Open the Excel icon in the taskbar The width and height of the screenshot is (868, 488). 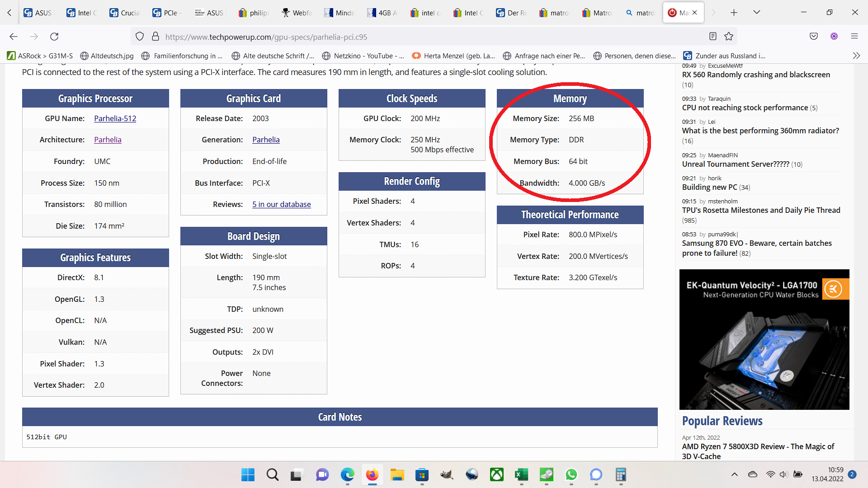point(521,474)
